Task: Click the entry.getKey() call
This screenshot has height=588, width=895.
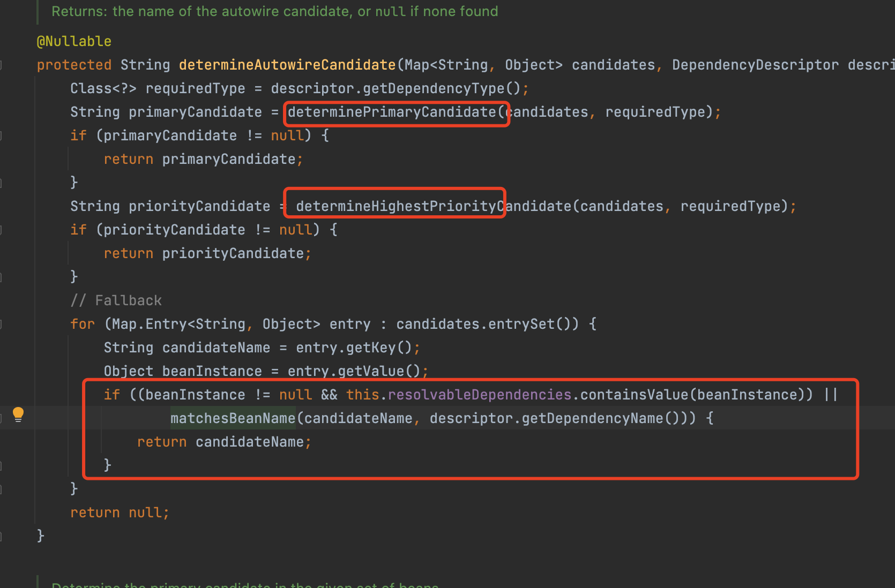Action: pos(354,348)
